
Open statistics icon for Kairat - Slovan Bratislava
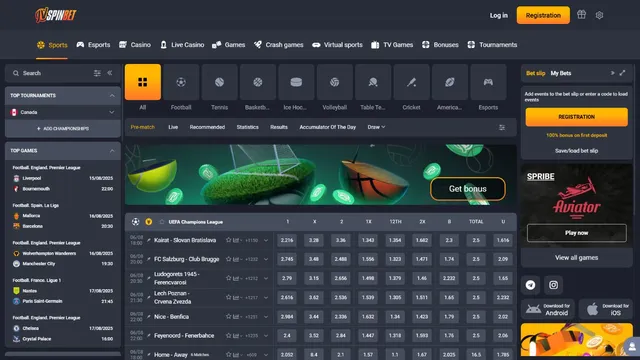(236, 240)
